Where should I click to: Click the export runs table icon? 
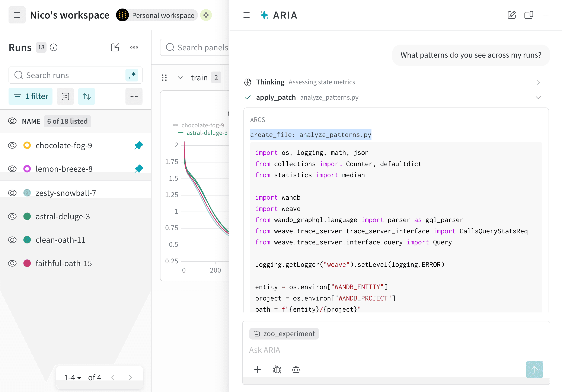pyautogui.click(x=115, y=47)
